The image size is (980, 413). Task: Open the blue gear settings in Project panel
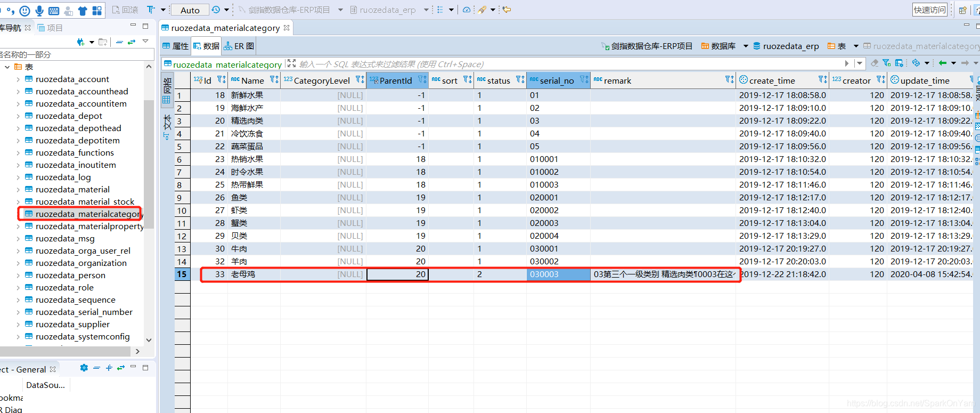(84, 368)
